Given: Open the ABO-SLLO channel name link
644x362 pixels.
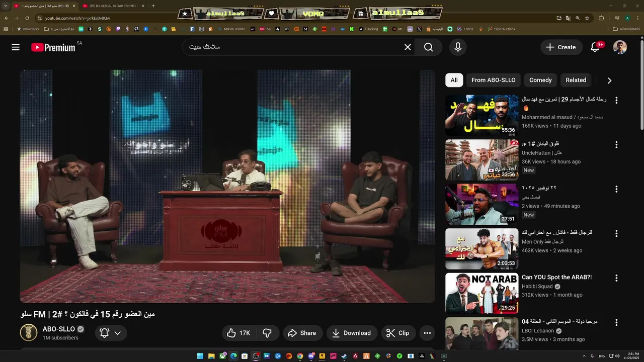Looking at the screenshot, I should (58, 329).
